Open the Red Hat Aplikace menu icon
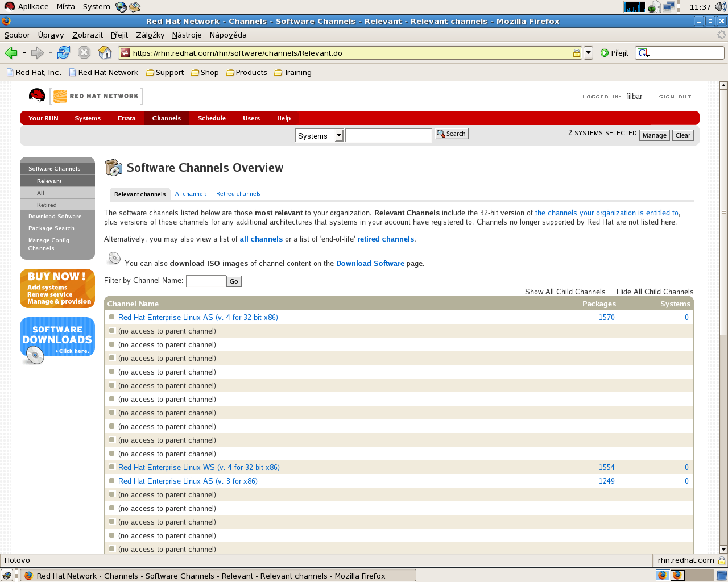Screen dimensions: 728x582 [9, 6]
